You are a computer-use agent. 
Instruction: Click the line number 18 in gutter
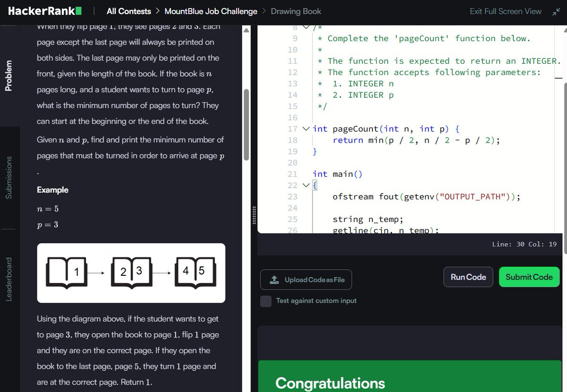pos(292,140)
